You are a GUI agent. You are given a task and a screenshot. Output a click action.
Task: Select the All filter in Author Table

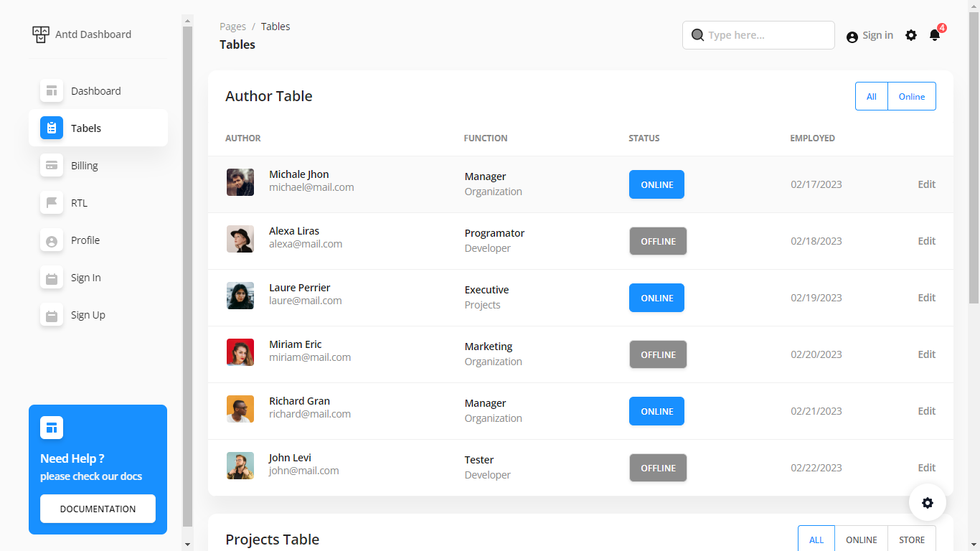pyautogui.click(x=872, y=96)
